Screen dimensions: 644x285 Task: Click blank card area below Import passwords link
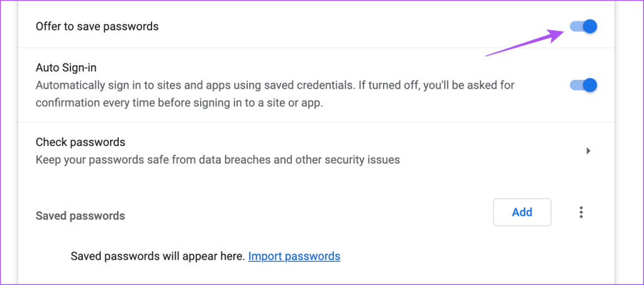coord(314,276)
